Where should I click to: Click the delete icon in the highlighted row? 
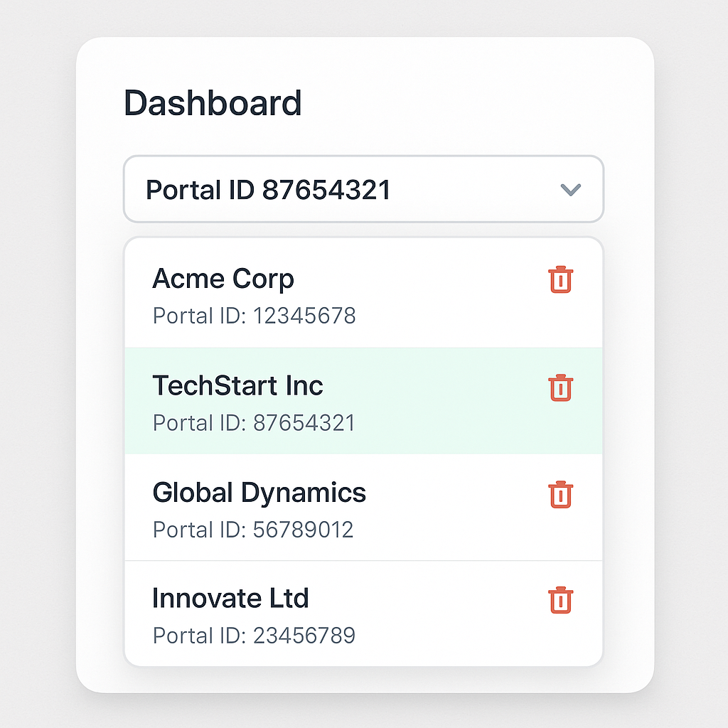561,387
